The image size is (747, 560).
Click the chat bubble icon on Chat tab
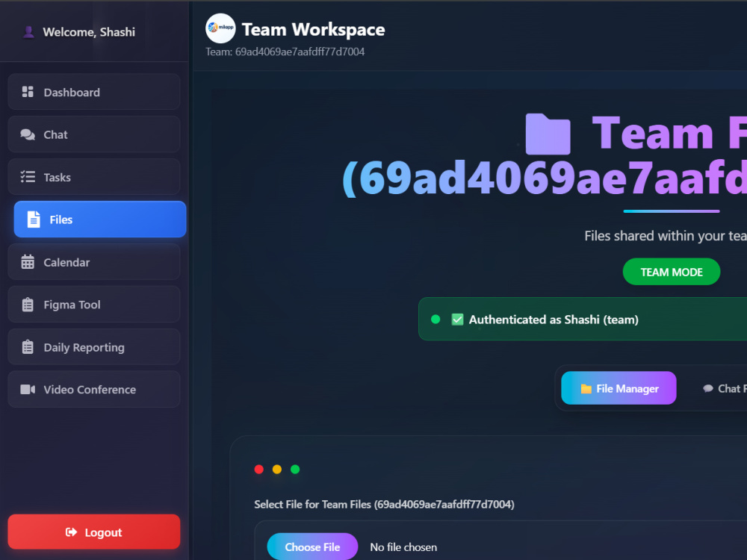(x=708, y=388)
